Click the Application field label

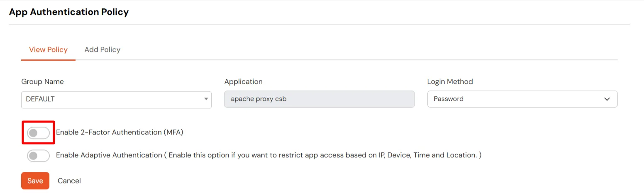(x=244, y=82)
